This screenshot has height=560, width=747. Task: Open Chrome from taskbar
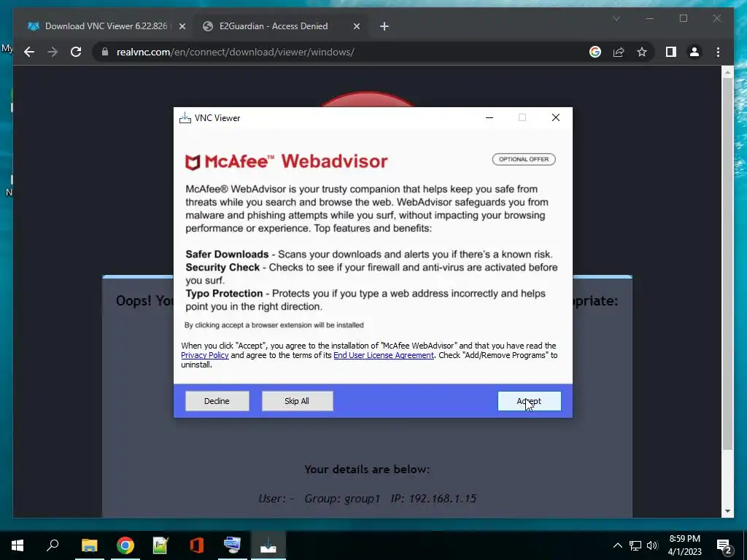pyautogui.click(x=125, y=545)
